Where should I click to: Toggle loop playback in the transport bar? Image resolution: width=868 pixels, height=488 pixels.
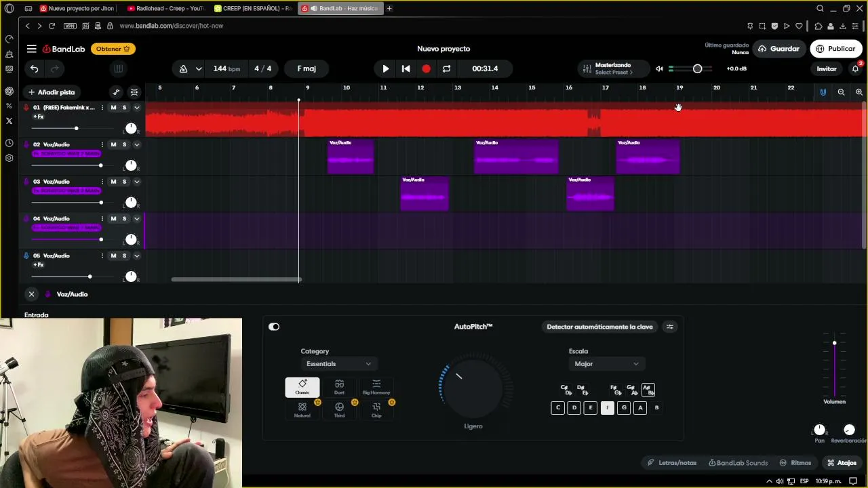tap(446, 68)
